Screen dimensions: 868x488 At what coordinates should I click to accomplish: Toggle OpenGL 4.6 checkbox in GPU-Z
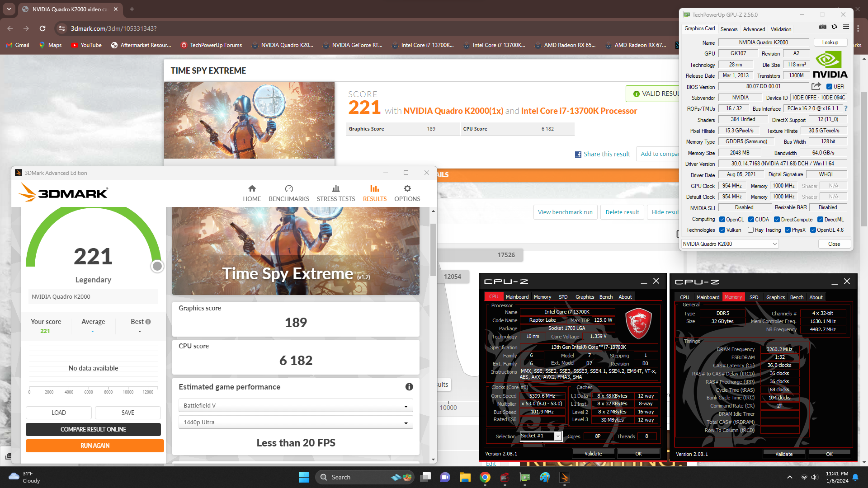tap(813, 230)
